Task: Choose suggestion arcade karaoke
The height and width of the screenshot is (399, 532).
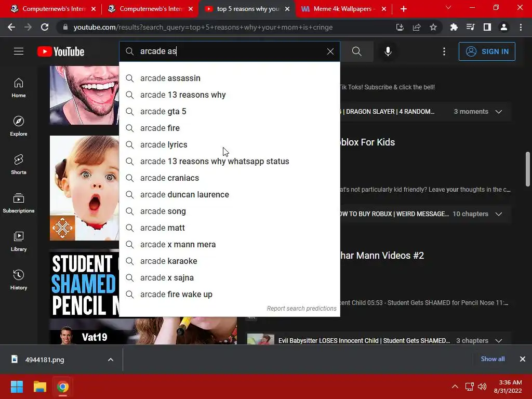Action: click(x=230, y=261)
